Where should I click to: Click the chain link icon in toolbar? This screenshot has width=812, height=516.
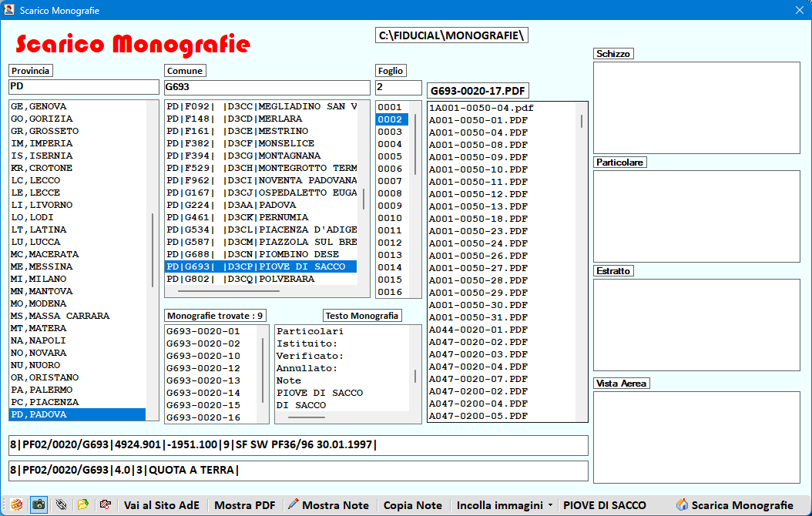pyautogui.click(x=61, y=504)
